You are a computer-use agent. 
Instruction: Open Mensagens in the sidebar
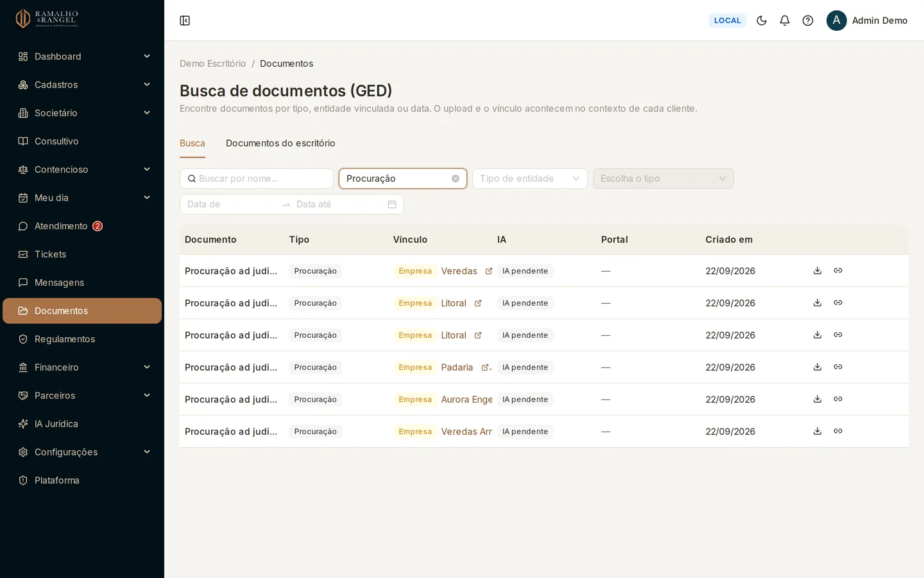tap(82, 283)
